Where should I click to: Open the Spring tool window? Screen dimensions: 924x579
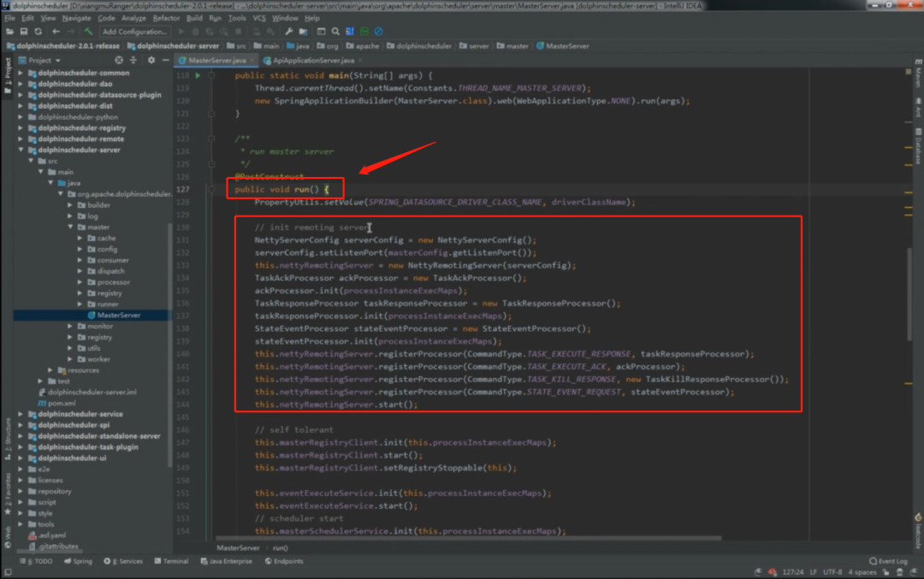[79, 561]
